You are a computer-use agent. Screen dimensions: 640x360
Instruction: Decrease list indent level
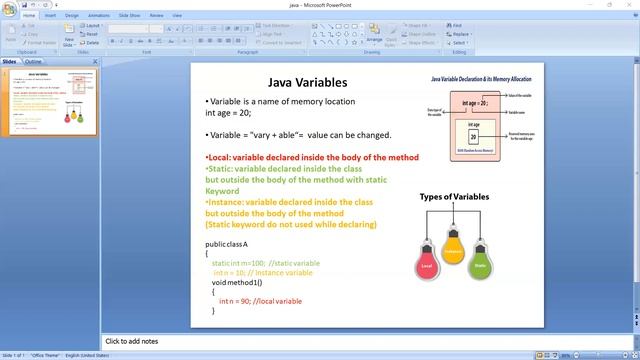(228, 29)
